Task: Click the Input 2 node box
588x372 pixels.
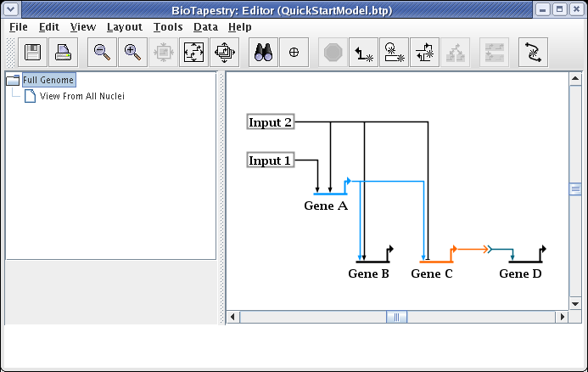Action: pos(271,122)
